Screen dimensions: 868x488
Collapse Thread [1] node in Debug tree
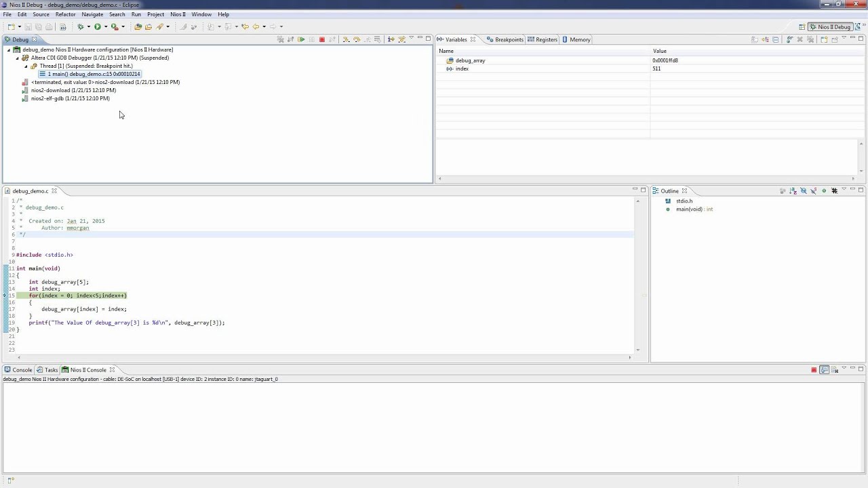click(26, 66)
